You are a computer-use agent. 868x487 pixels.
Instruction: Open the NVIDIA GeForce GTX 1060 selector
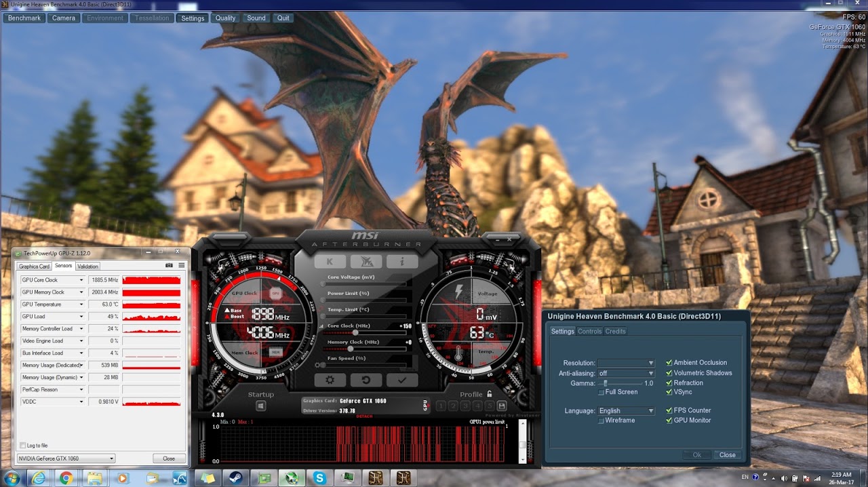pyautogui.click(x=66, y=459)
